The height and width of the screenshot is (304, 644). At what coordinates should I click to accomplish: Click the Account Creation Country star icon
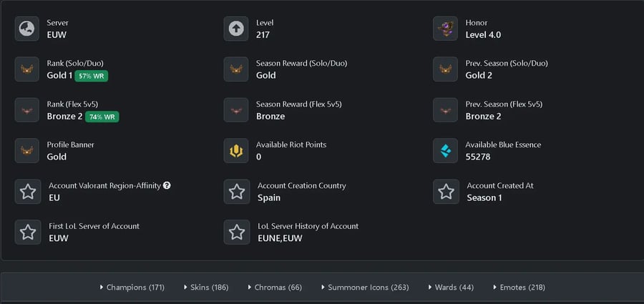[x=236, y=192]
